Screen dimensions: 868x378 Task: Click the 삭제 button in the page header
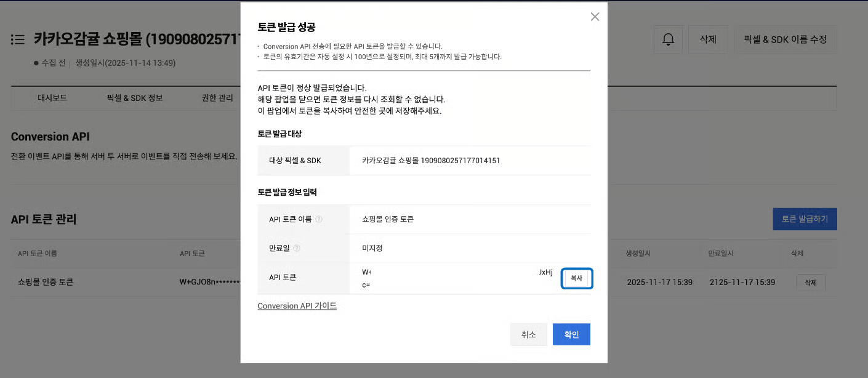coord(708,39)
